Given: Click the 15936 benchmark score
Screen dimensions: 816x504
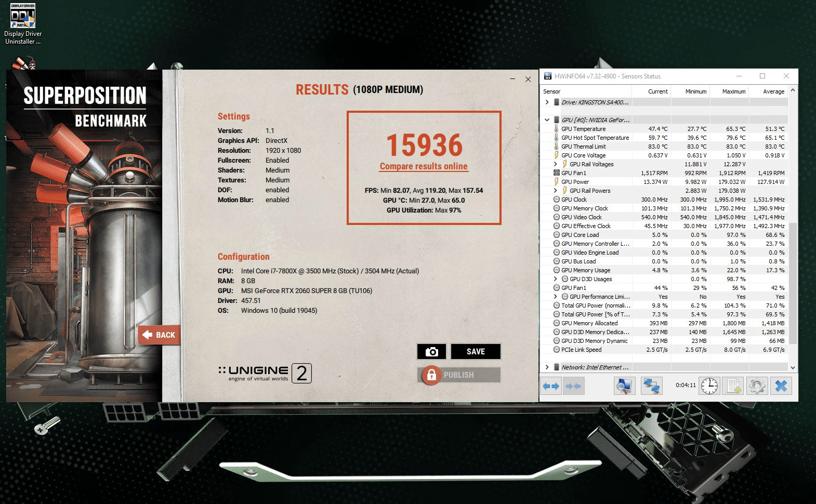Looking at the screenshot, I should (424, 145).
